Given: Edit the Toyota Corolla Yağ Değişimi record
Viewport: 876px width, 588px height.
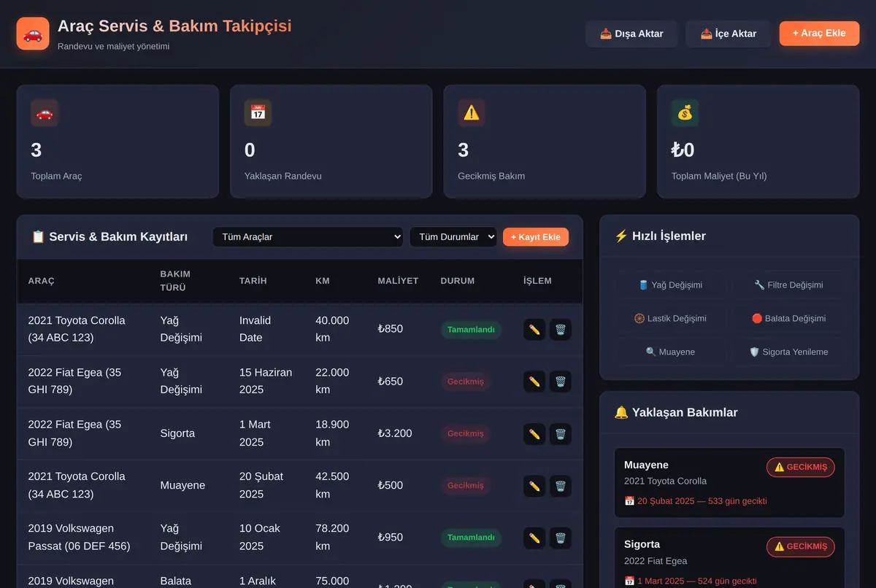Looking at the screenshot, I should pyautogui.click(x=534, y=330).
